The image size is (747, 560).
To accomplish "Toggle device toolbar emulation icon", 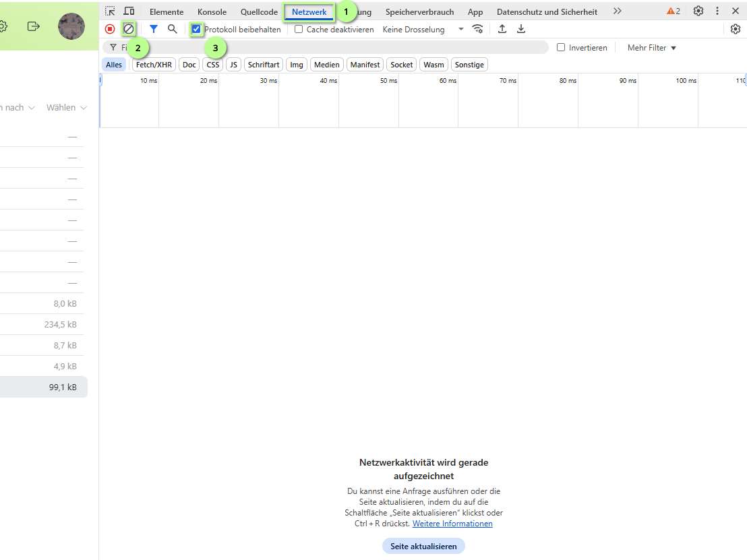I will pos(129,11).
